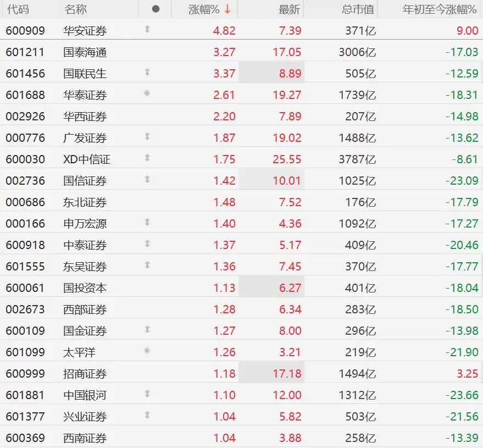The height and width of the screenshot is (448, 483).
Task: Click the arrow marker icon in 华安证券 row
Action: click(x=147, y=29)
